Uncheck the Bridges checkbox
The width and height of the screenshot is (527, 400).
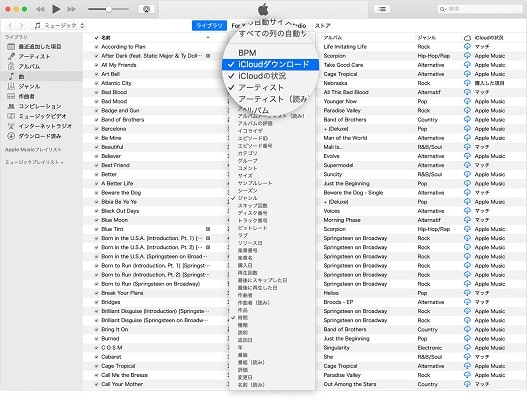tap(96, 302)
